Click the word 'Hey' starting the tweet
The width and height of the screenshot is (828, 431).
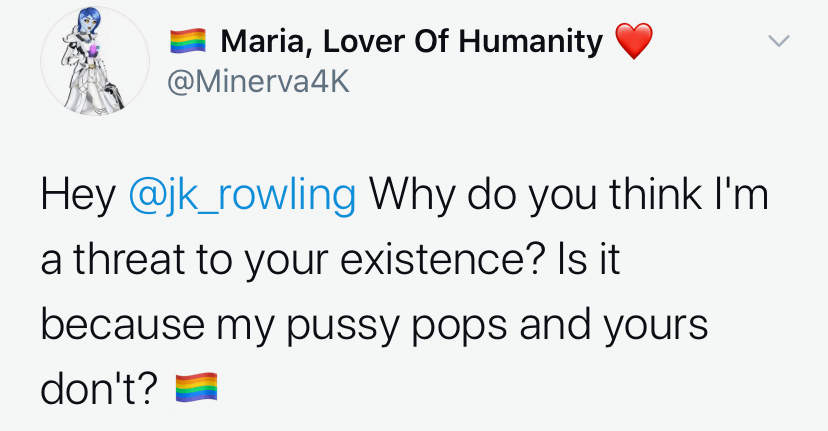coord(78,195)
